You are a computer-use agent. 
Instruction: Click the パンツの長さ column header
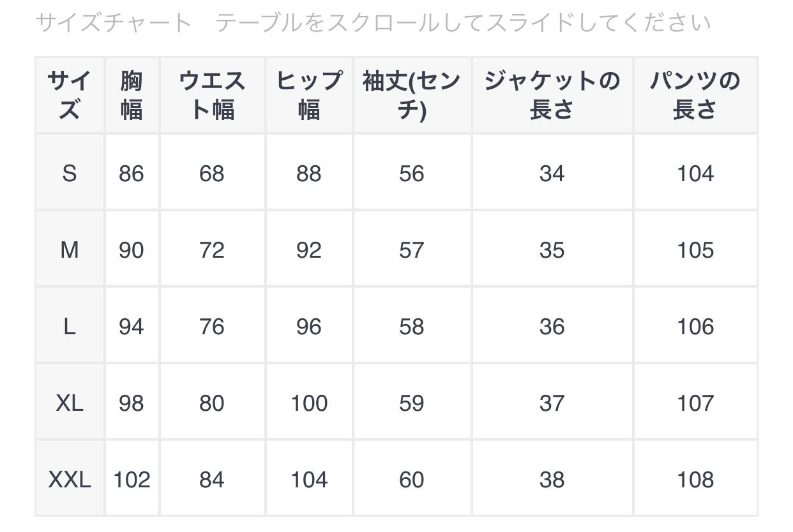tap(695, 96)
